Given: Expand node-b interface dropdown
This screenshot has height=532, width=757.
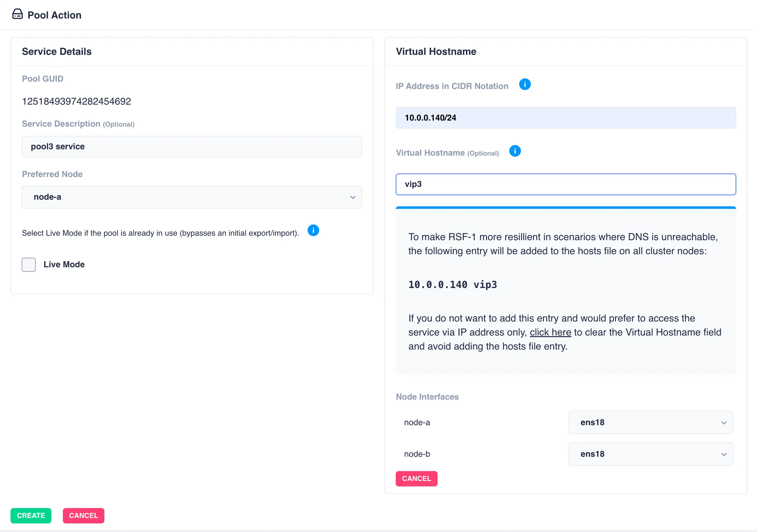Looking at the screenshot, I should point(650,454).
